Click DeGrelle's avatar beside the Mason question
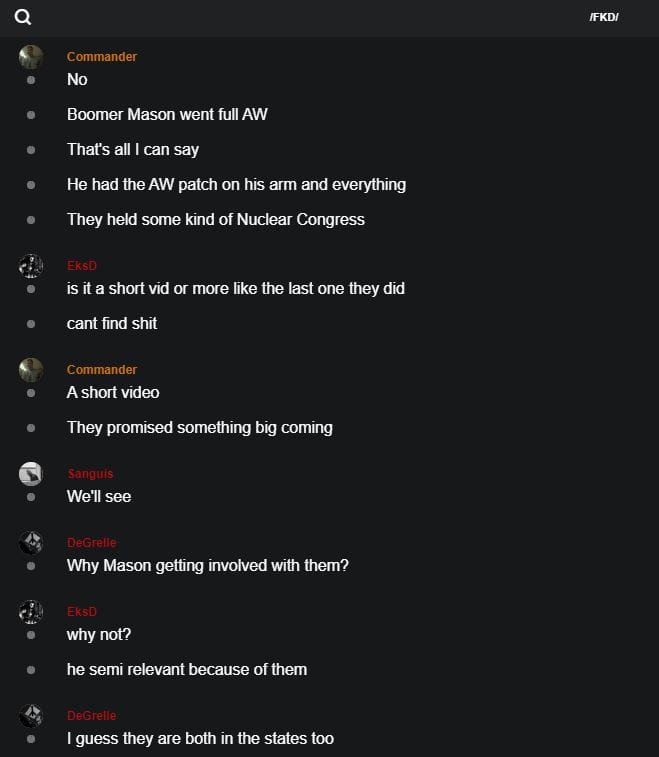 tap(31, 543)
